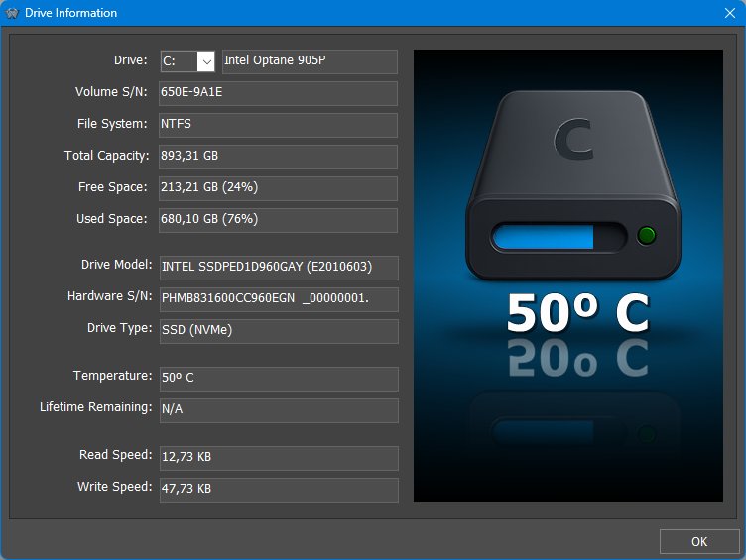746x560 pixels.
Task: Click the "Hardware S/N:" label
Action: 110,296
